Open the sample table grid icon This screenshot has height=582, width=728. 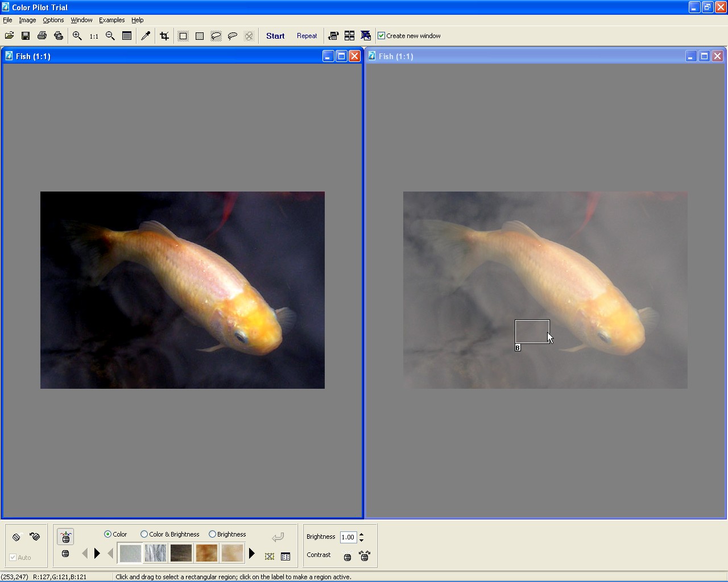[286, 556]
